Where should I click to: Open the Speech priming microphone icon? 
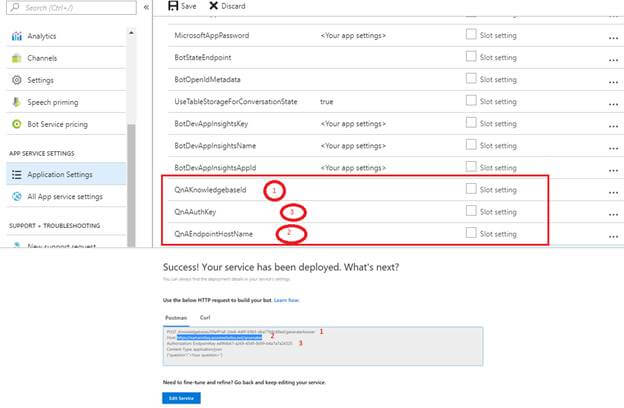pyautogui.click(x=17, y=102)
